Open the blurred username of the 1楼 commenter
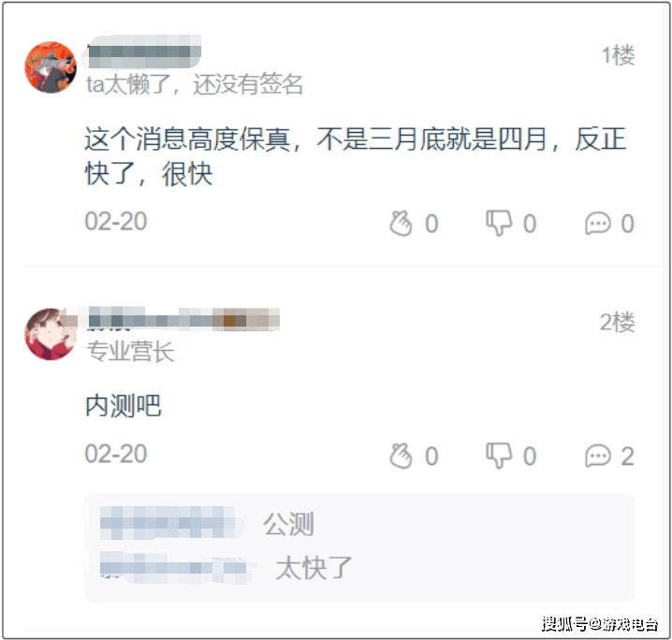The height and width of the screenshot is (640, 672). click(144, 52)
